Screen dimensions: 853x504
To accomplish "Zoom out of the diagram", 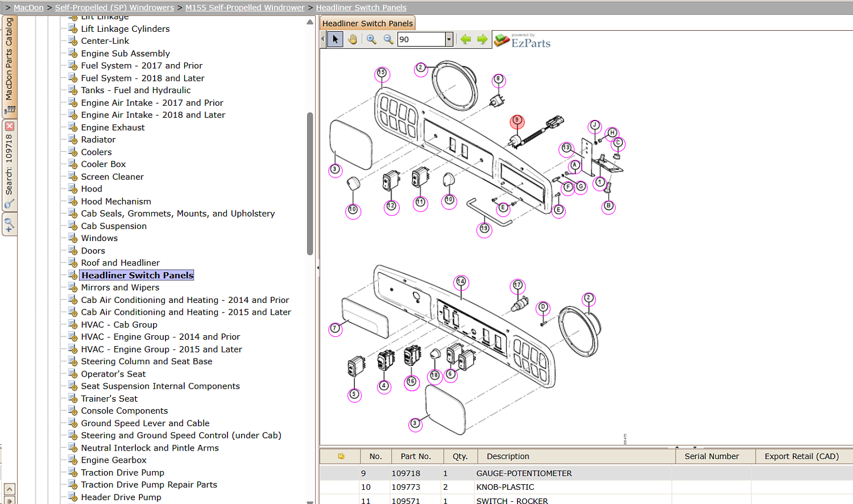I will pyautogui.click(x=388, y=39).
